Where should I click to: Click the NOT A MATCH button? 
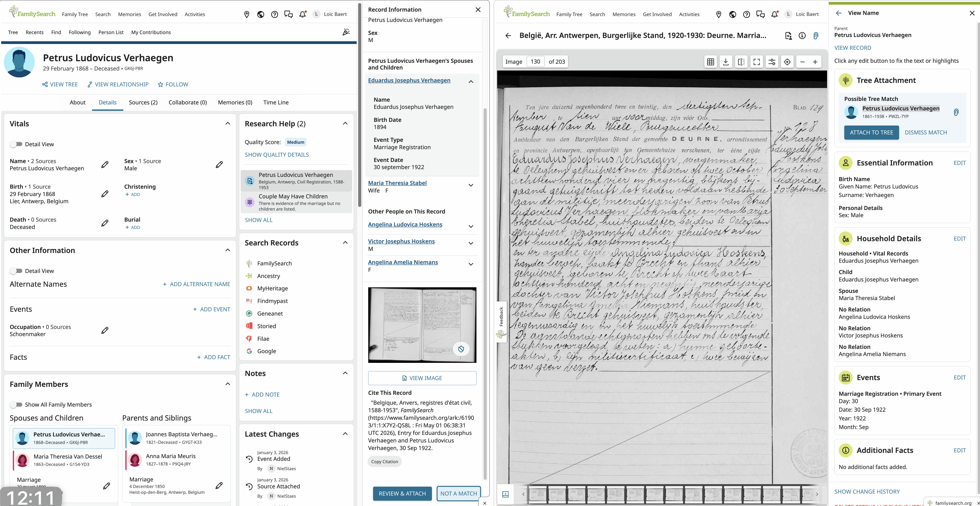458,493
